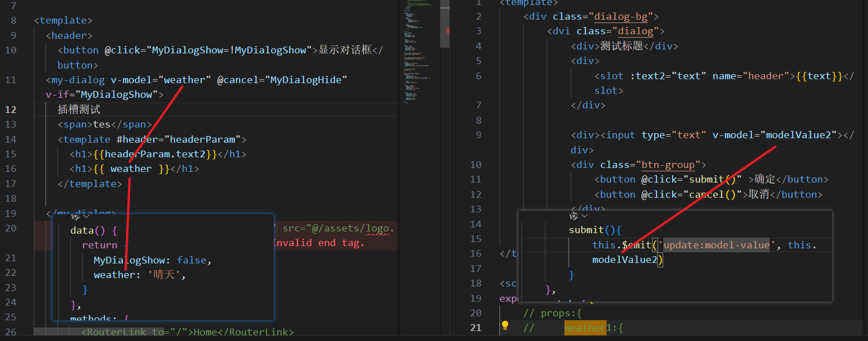Click 'my-dialog' opening tag on line 11

(77, 80)
